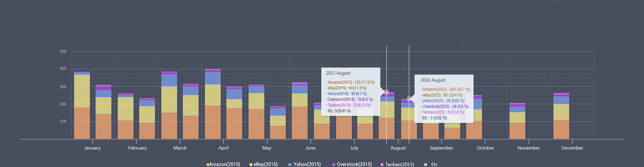This screenshot has height=167, width=644.
Task: Click the 100 value on the y-axis
Action: [x=63, y=121]
